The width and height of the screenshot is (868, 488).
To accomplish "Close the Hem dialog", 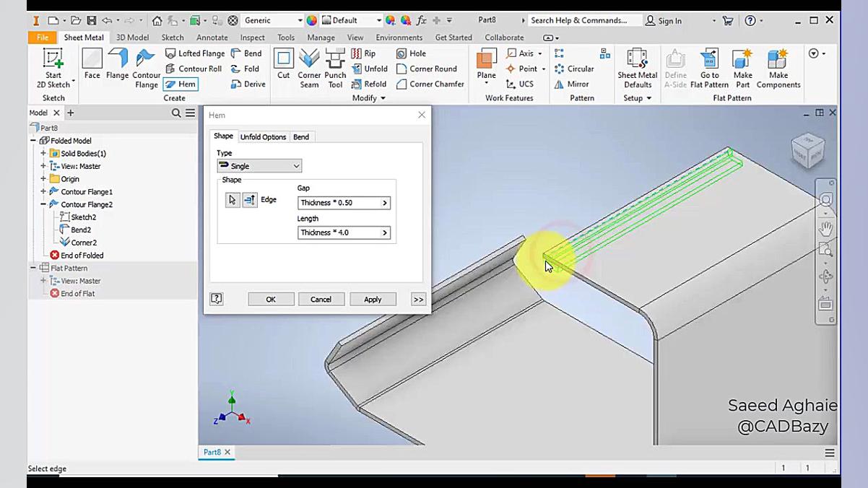I will [422, 115].
